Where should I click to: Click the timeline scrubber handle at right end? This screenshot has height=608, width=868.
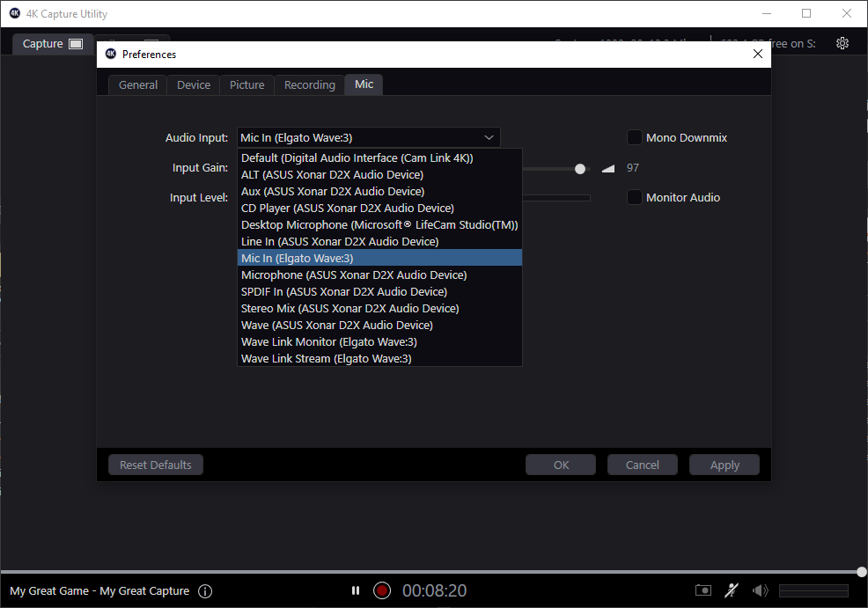pyautogui.click(x=861, y=572)
